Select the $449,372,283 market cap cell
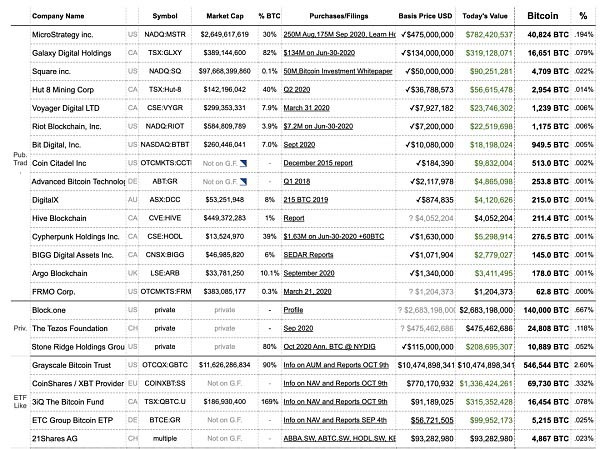This screenshot has height=449, width=600. [225, 218]
